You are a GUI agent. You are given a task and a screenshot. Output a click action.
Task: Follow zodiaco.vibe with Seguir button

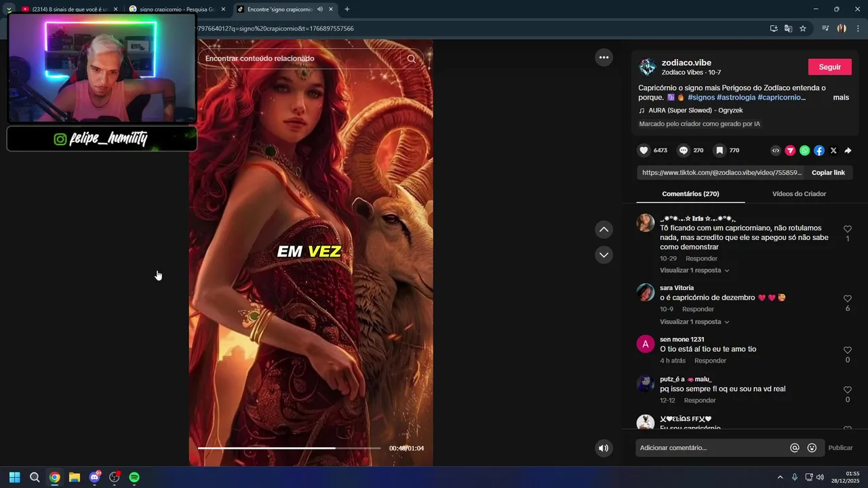coord(829,67)
